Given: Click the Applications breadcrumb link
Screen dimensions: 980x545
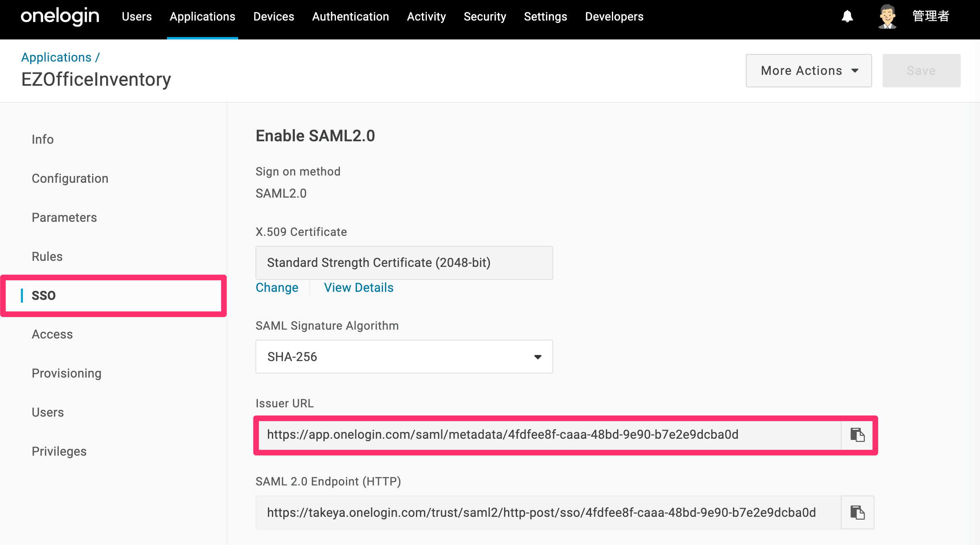Looking at the screenshot, I should pos(56,58).
